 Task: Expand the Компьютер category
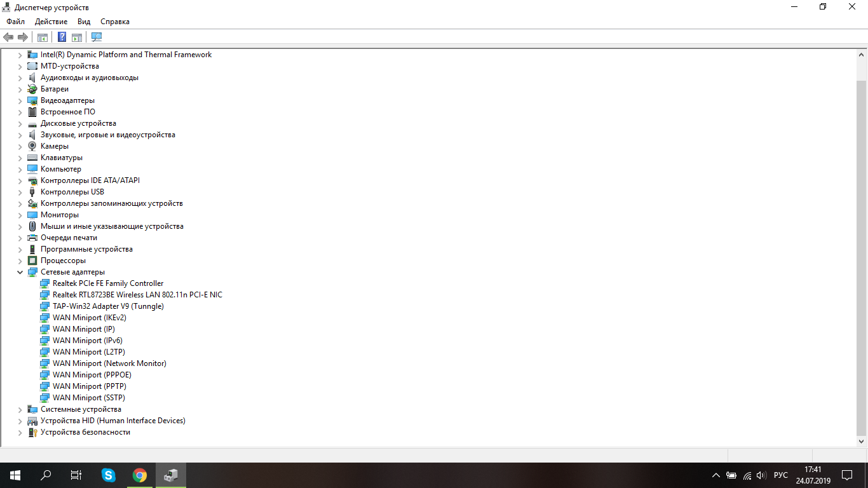(x=20, y=169)
